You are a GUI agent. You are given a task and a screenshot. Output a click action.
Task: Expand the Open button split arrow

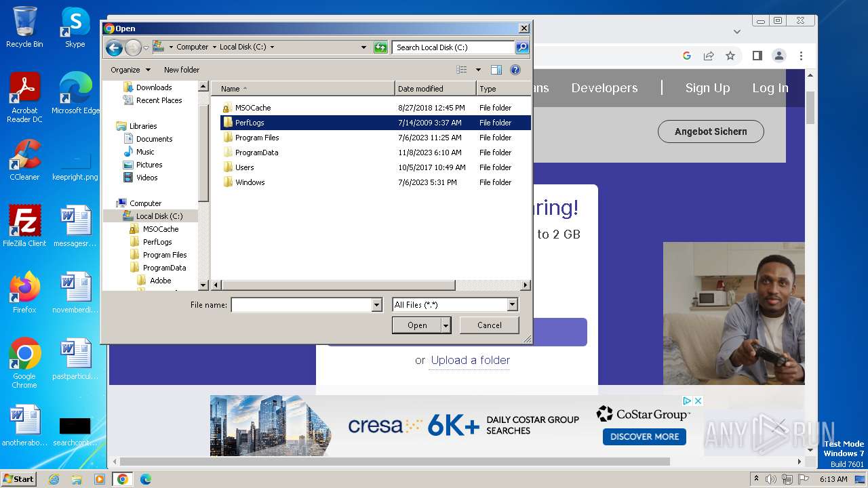(x=446, y=325)
